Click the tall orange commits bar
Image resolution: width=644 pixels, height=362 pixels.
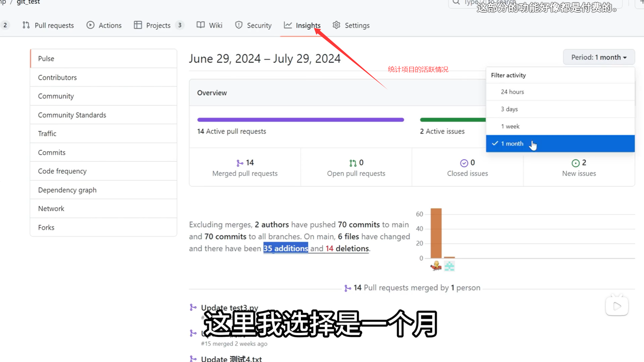tap(436, 233)
